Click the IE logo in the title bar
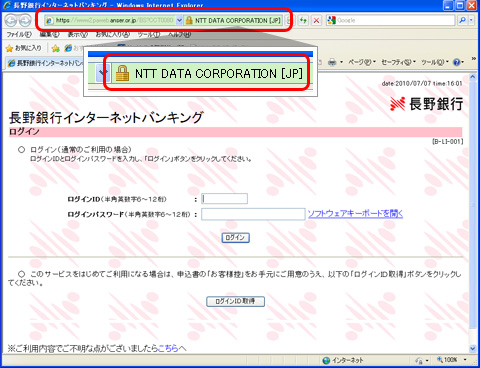Screen dimensions: 480x368 pyautogui.click(x=7, y=5)
